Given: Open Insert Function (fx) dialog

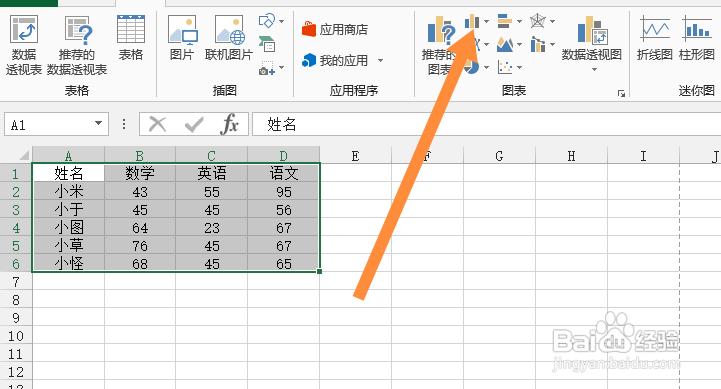Looking at the screenshot, I should (x=229, y=124).
